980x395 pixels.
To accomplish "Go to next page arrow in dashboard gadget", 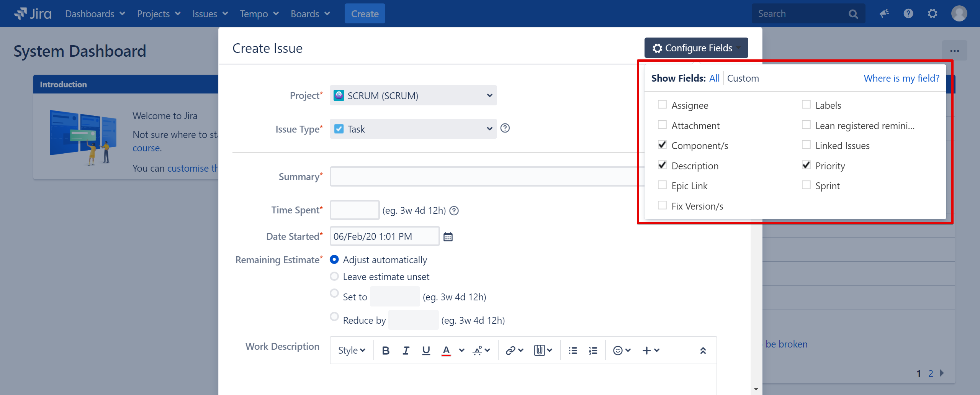I will 942,373.
